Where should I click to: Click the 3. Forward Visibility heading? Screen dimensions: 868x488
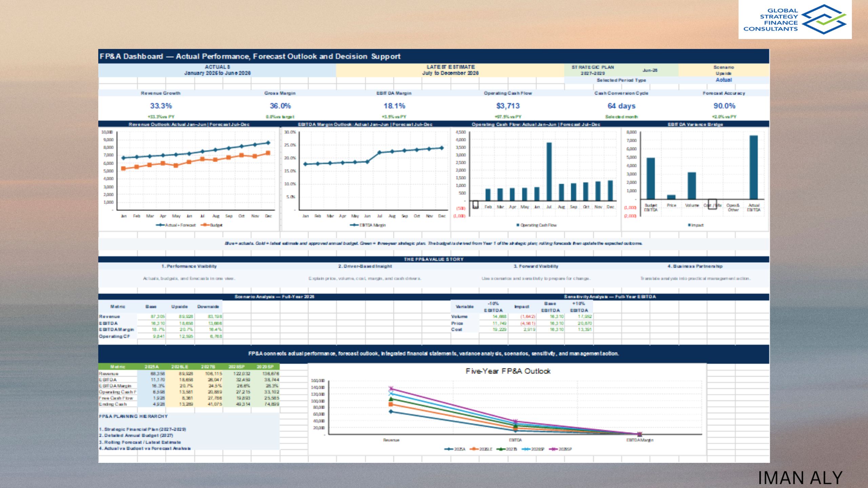(536, 266)
